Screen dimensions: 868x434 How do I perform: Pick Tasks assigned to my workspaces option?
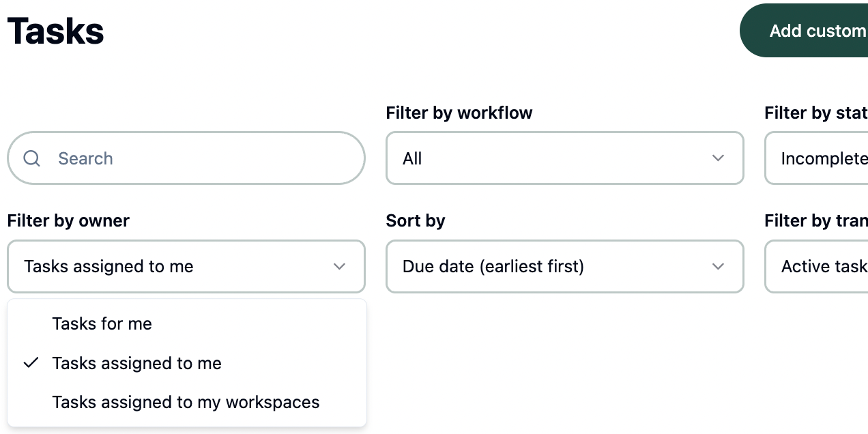(x=186, y=403)
